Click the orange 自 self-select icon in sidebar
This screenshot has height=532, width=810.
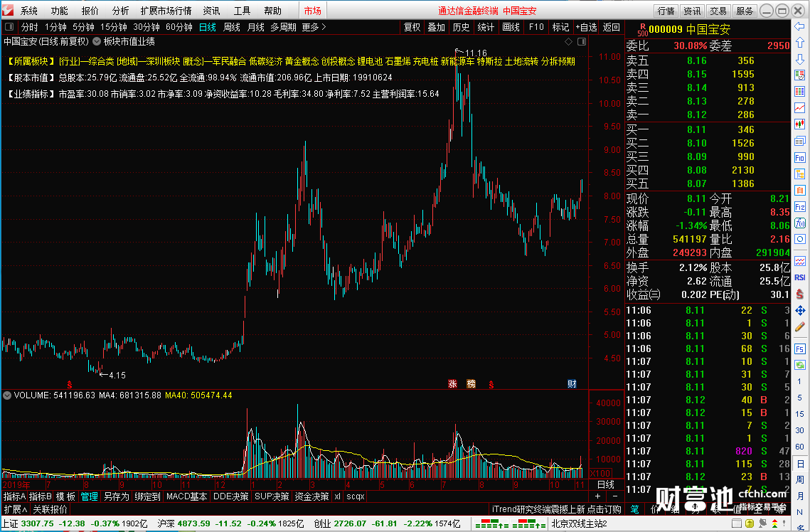(799, 191)
